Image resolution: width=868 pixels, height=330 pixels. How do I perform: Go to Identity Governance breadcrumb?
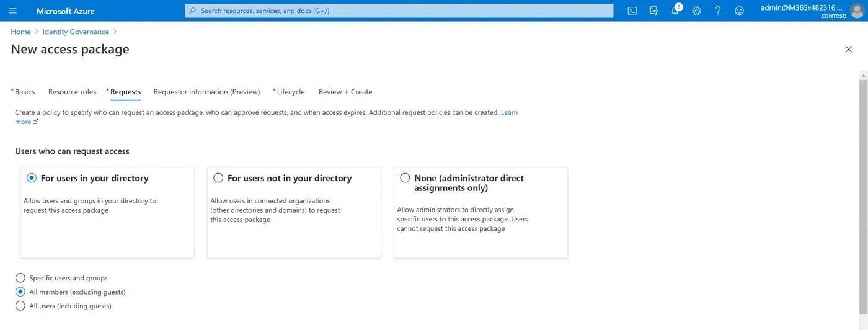76,32
